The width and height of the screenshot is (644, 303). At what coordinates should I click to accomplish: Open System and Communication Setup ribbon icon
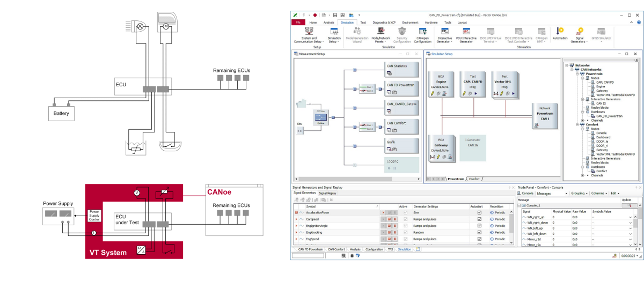pos(308,31)
